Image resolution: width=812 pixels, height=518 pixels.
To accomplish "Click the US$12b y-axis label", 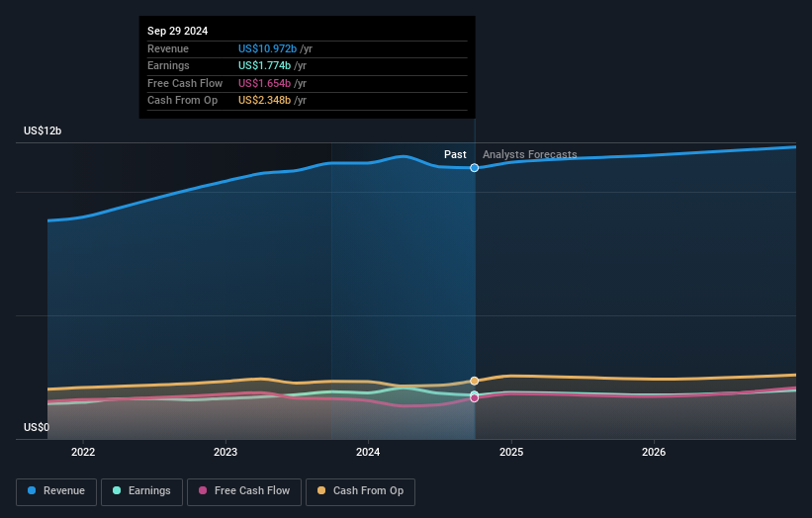I will click(x=43, y=130).
